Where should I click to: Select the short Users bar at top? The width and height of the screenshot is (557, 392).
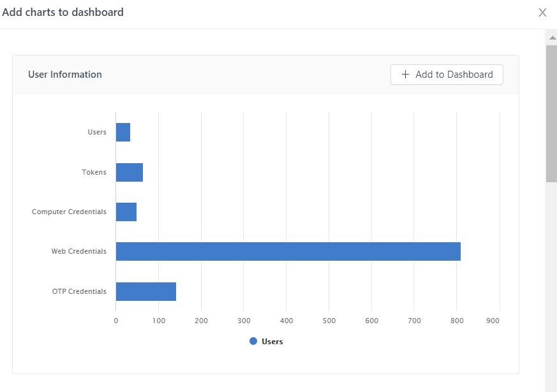pyautogui.click(x=123, y=133)
